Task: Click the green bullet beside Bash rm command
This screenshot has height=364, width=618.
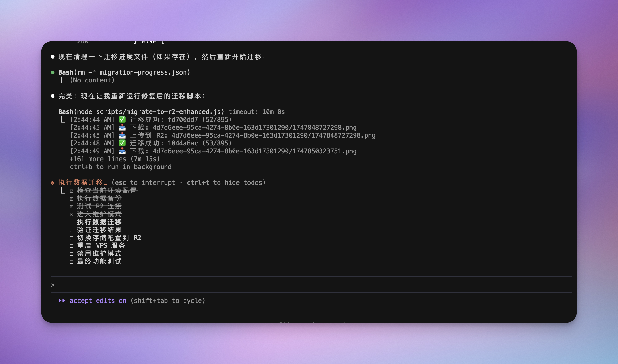Action: (53, 72)
